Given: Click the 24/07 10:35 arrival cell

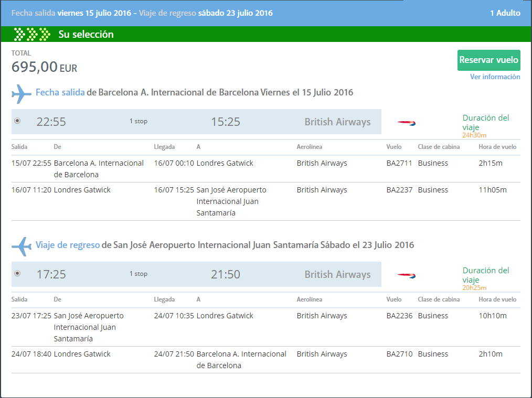Looking at the screenshot, I should [x=174, y=316].
